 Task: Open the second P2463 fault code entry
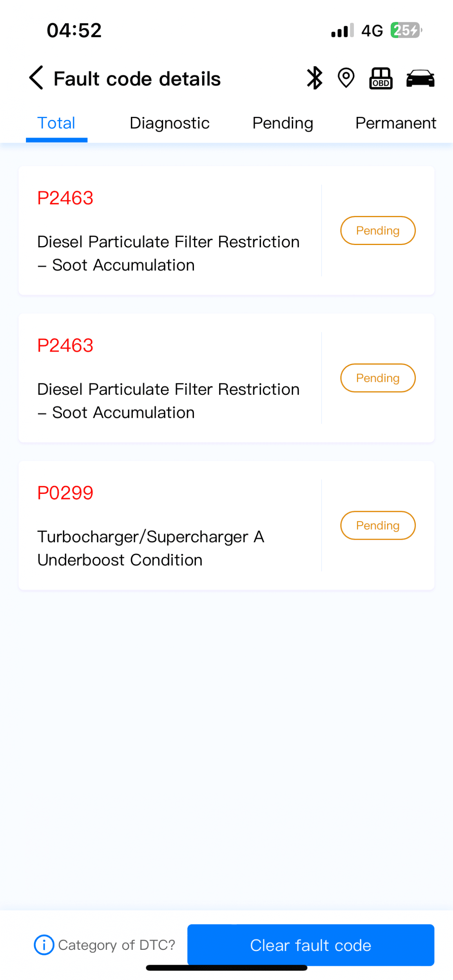coord(169,378)
